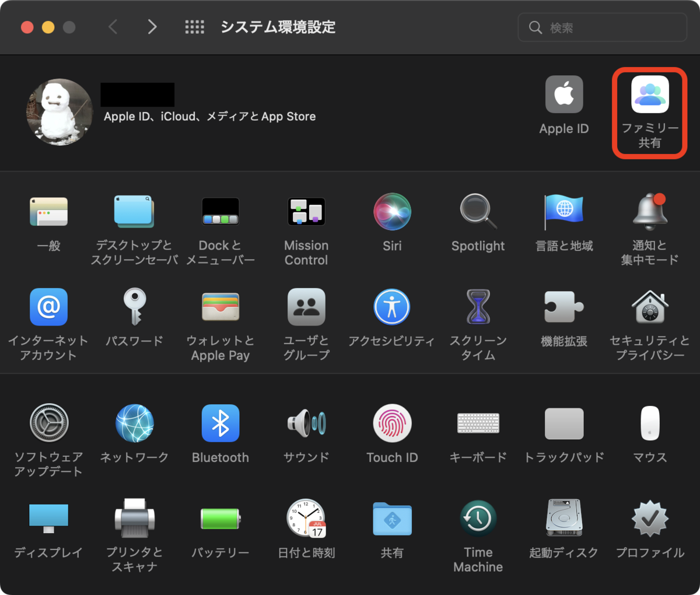Screen dimensions: 700x595
Task: Click the search (検索) field
Action: [603, 27]
